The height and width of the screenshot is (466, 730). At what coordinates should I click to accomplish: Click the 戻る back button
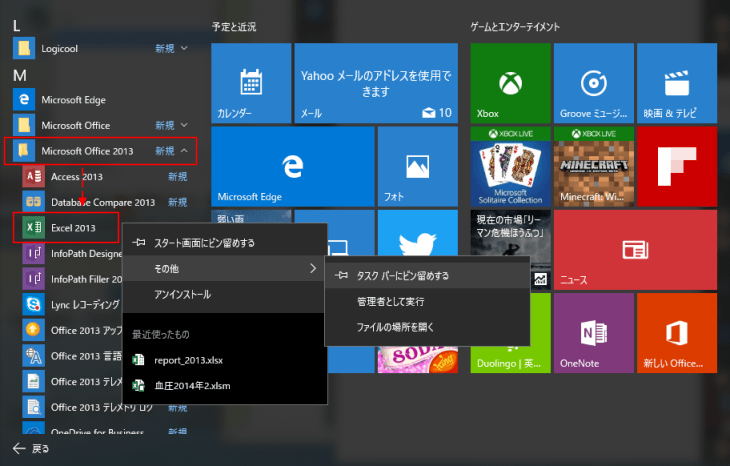pyautogui.click(x=31, y=448)
